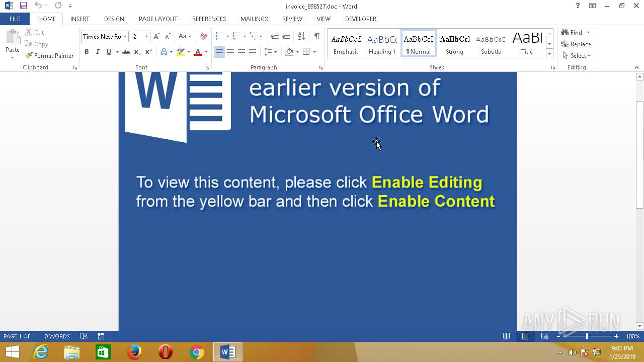Toggle Superscript formatting
Viewport: 644px width, 362px height.
(x=148, y=52)
